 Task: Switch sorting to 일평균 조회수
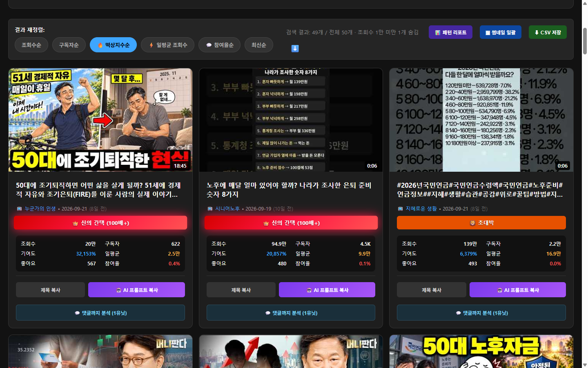click(168, 45)
